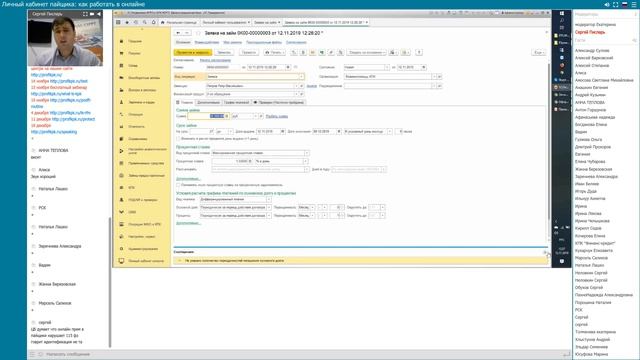Open the 1C history icon
The width and height of the screenshot is (640, 360).
[x=136, y=22]
